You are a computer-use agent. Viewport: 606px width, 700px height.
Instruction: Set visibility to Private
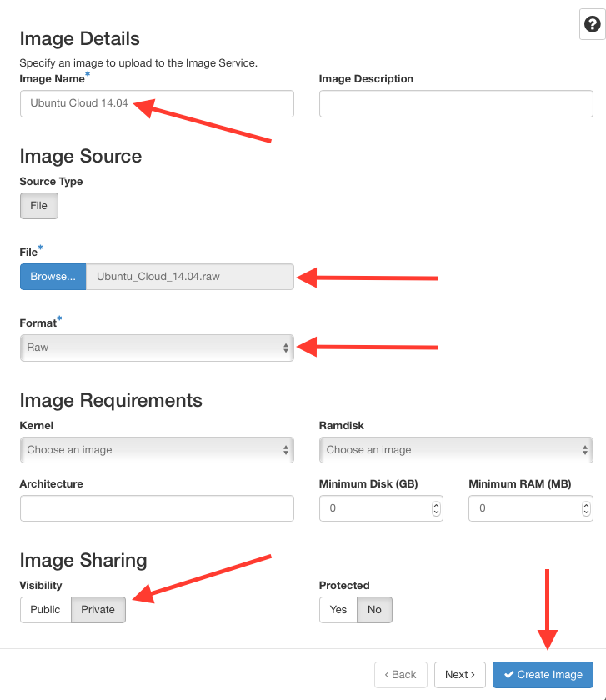98,610
